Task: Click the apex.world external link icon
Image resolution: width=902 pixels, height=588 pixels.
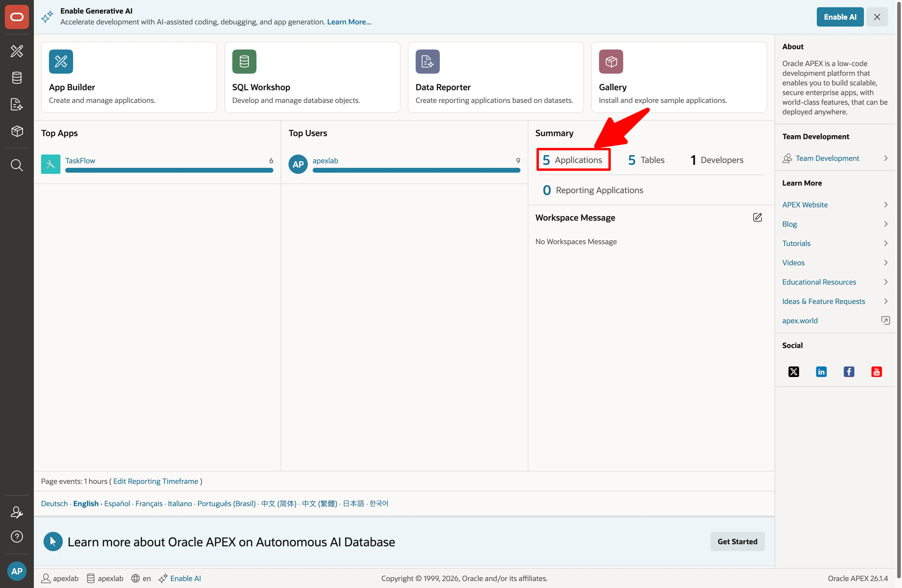Action: point(886,320)
